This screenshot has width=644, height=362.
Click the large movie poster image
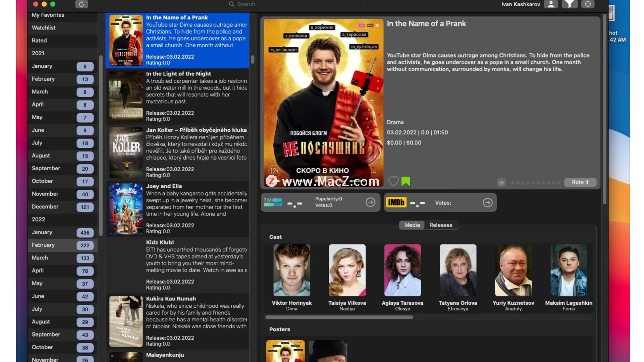pos(323,103)
